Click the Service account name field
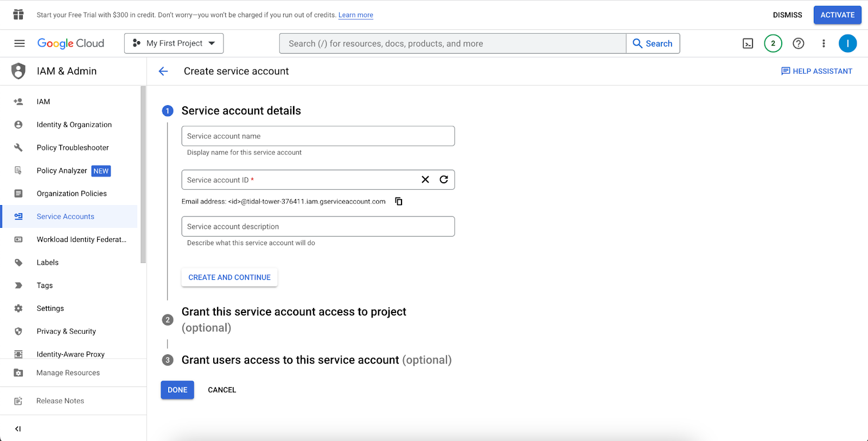This screenshot has height=441, width=868. coord(318,136)
